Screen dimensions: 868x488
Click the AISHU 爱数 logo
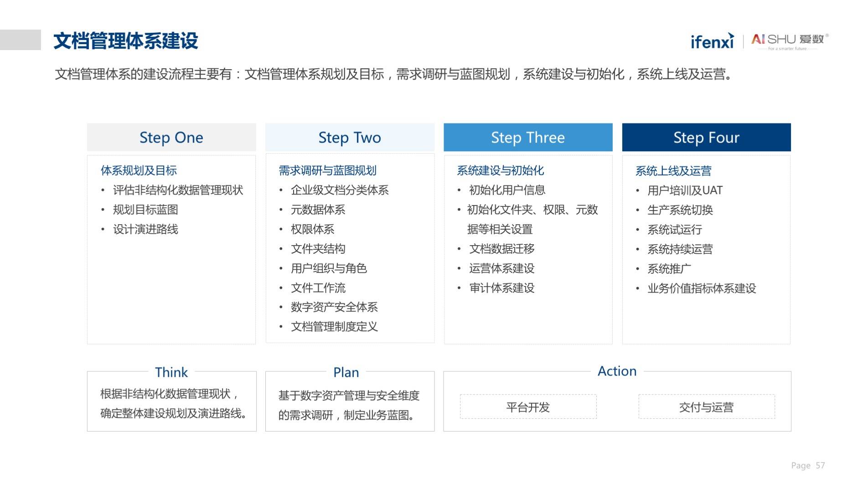pos(790,41)
